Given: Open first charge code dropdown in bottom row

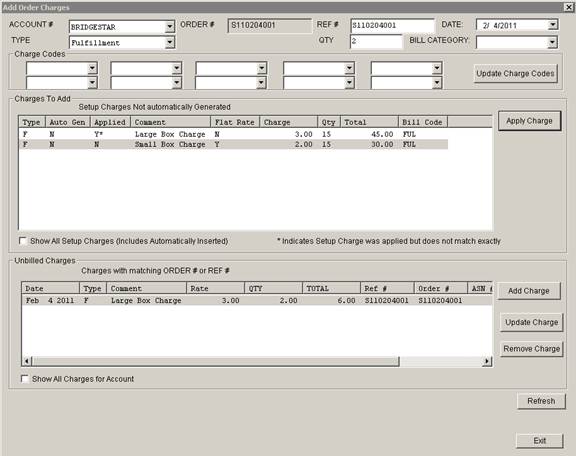Looking at the screenshot, I should (x=92, y=83).
